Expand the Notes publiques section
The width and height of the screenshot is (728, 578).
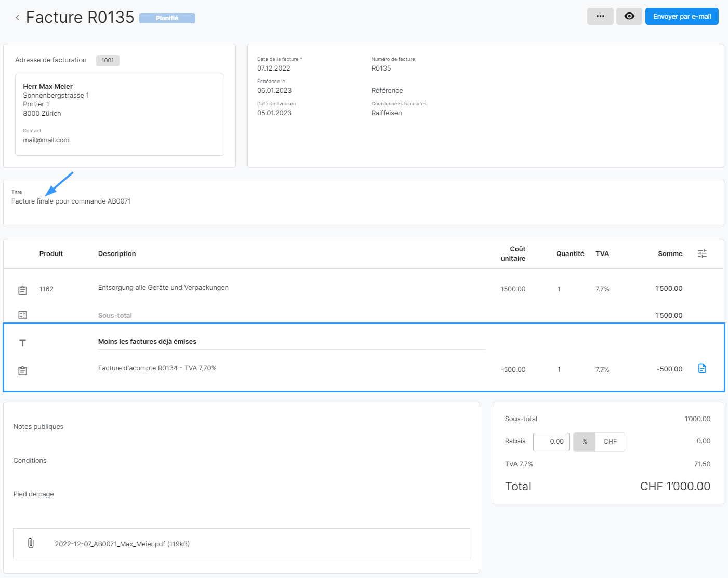click(x=38, y=427)
